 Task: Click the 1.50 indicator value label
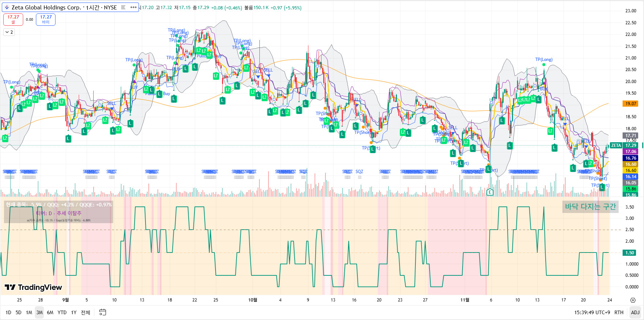(629, 253)
